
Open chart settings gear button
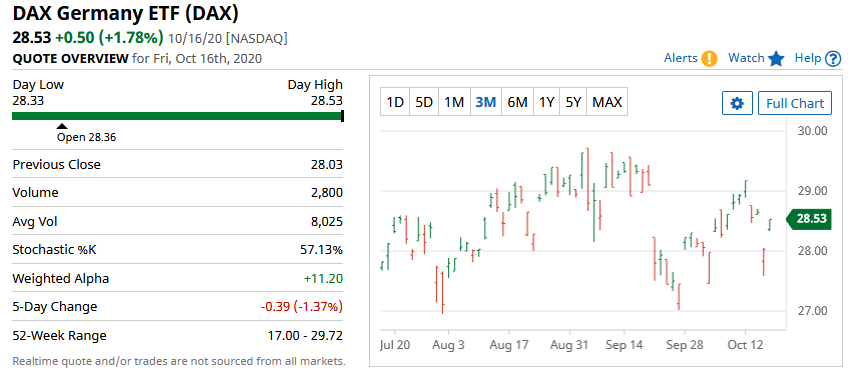click(x=738, y=103)
